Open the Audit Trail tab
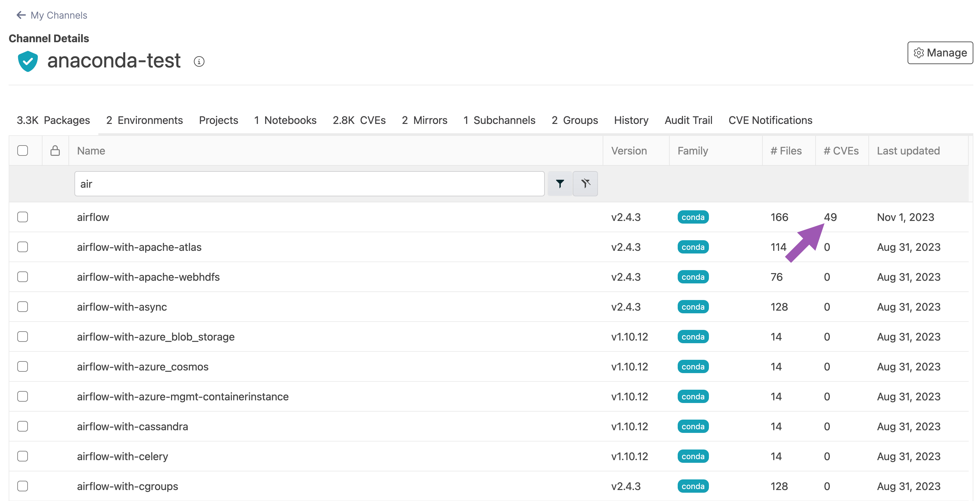Viewport: 980px width, 501px height. (x=688, y=120)
